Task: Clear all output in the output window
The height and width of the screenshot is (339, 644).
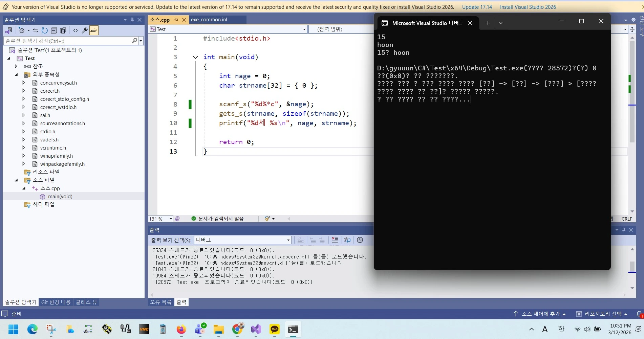Action: (x=335, y=240)
